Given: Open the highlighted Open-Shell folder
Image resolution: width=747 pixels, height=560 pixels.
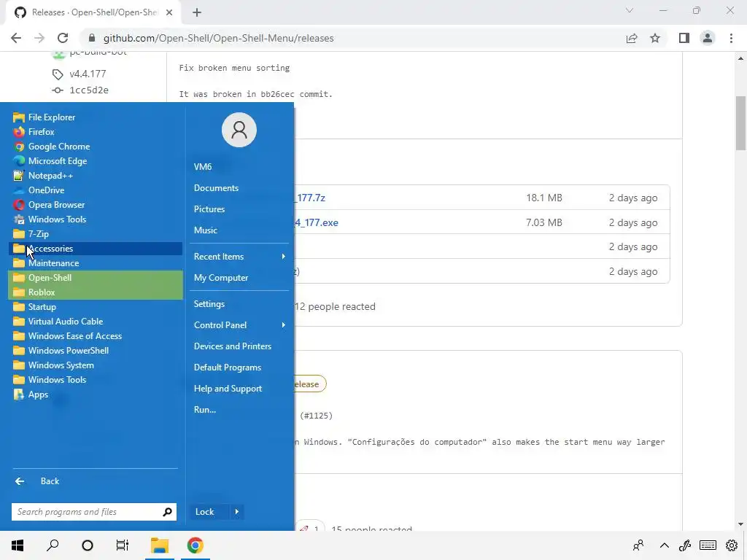Looking at the screenshot, I should pyautogui.click(x=96, y=278).
